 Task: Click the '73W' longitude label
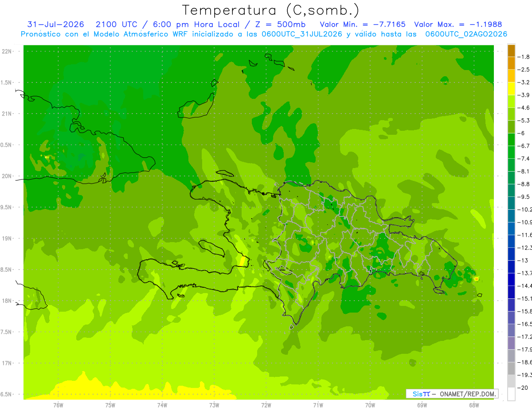[x=214, y=405]
